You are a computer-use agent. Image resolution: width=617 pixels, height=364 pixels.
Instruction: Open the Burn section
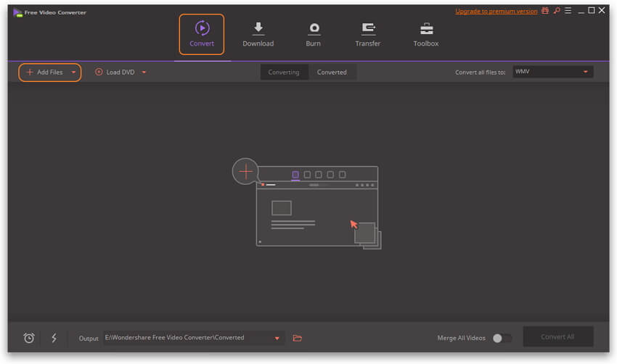(314, 34)
